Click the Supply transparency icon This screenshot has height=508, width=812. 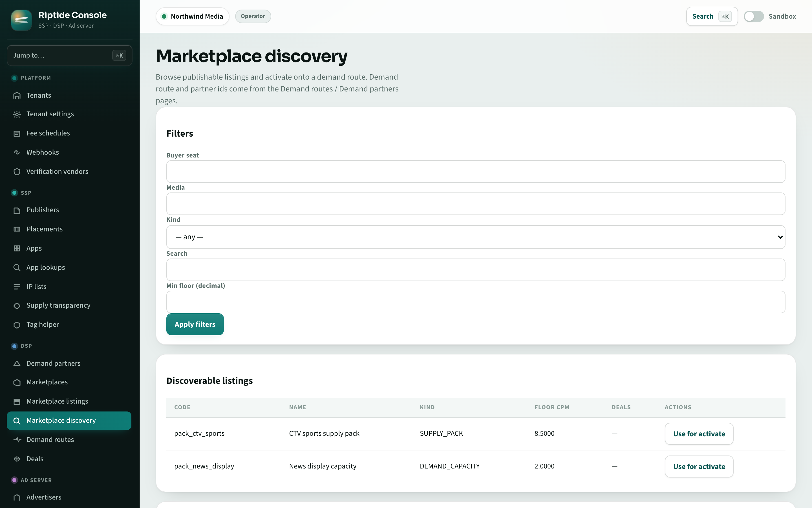pos(17,306)
